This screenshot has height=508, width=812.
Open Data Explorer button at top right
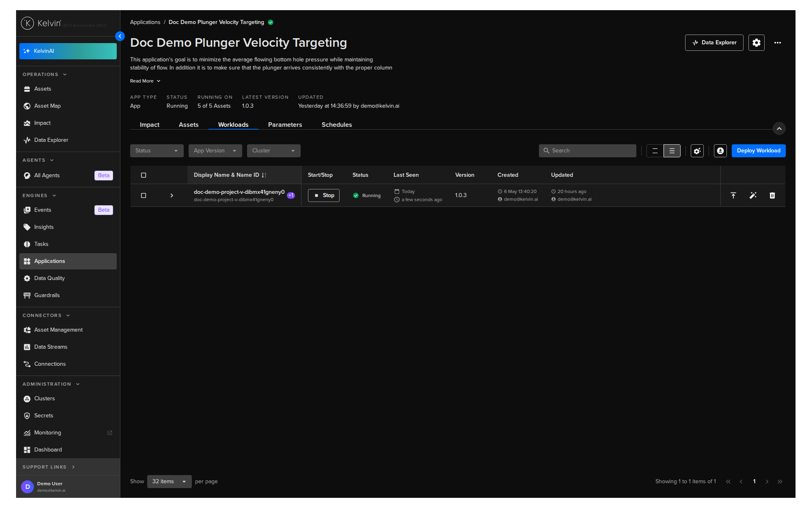pos(714,43)
